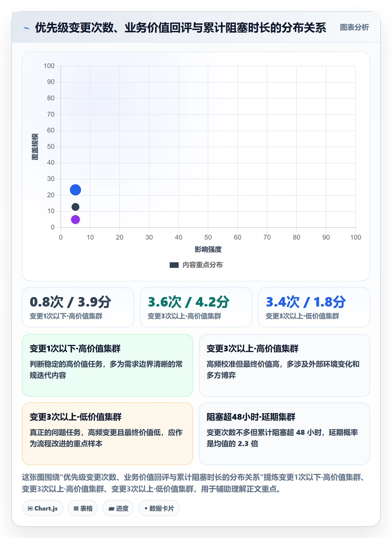392x538 pixels.
Task: Open the orange 变更3次以上·低价值集群 description card
Action: click(108, 434)
